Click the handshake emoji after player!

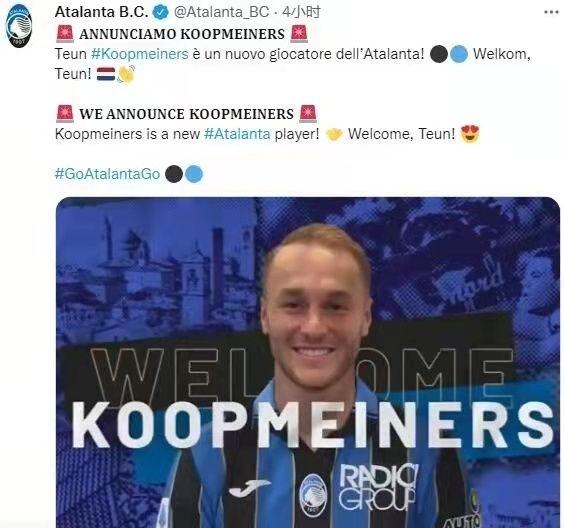tap(334, 134)
